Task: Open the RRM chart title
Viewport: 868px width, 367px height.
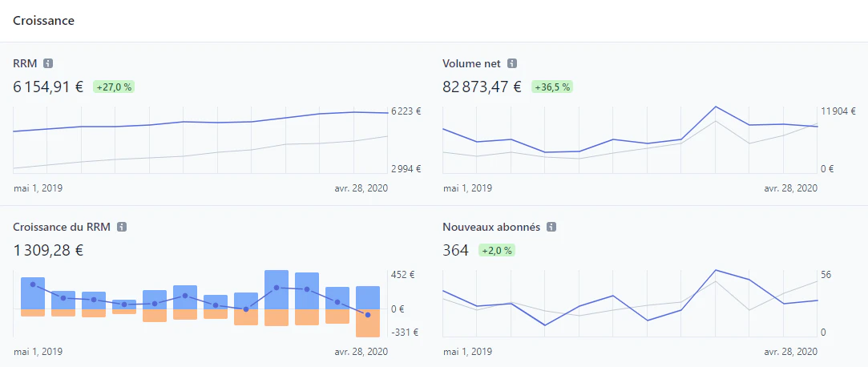Action: pos(25,63)
